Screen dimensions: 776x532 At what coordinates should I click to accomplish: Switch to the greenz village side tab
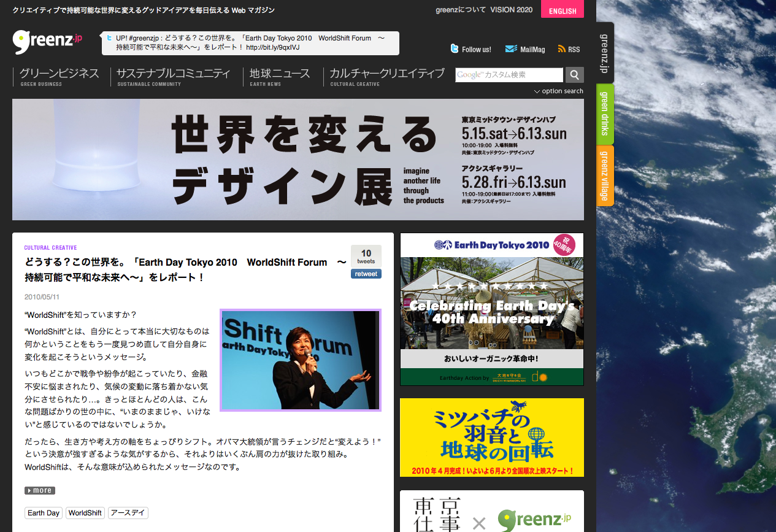[605, 175]
